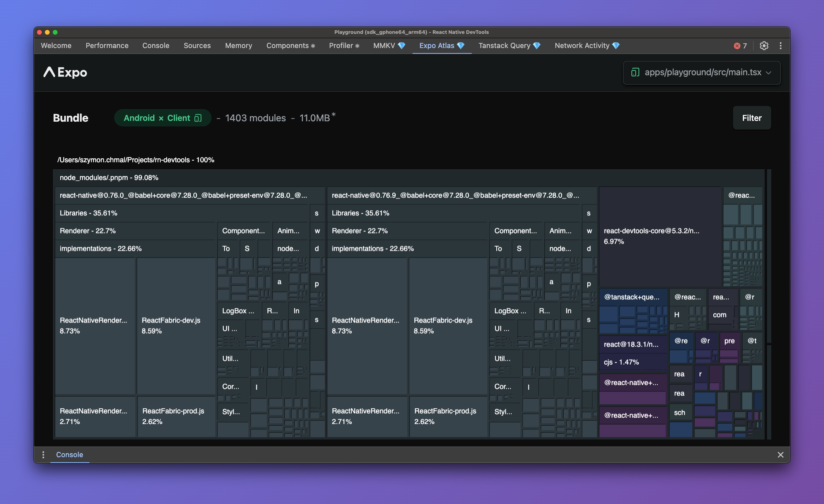824x504 pixels.
Task: Open the drawer three-dot menu beside Console
Action: click(43, 455)
